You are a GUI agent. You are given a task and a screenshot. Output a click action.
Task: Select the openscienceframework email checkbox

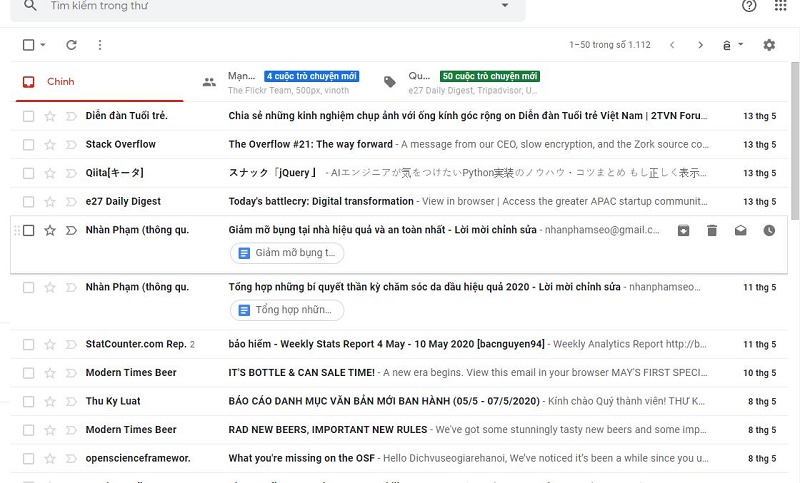point(29,459)
